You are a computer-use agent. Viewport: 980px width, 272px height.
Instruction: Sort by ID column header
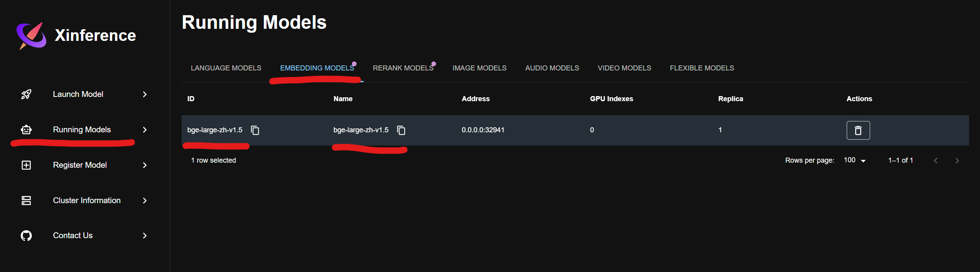click(191, 99)
